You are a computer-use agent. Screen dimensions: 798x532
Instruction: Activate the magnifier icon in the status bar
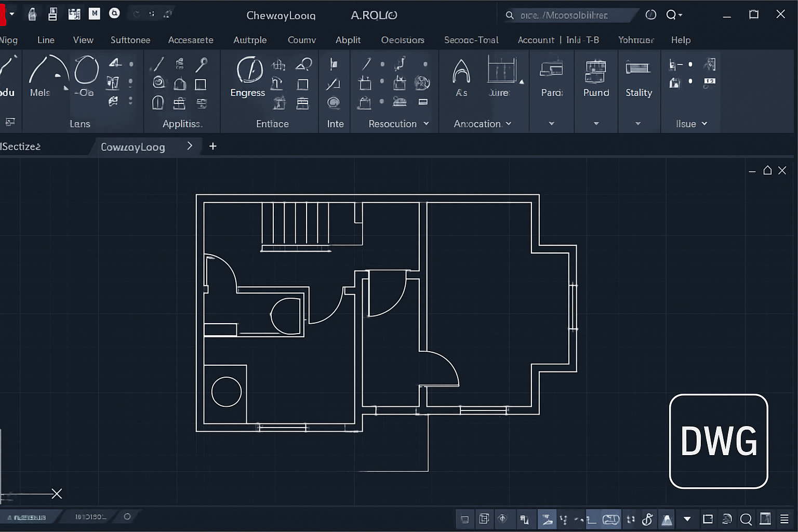[746, 518]
